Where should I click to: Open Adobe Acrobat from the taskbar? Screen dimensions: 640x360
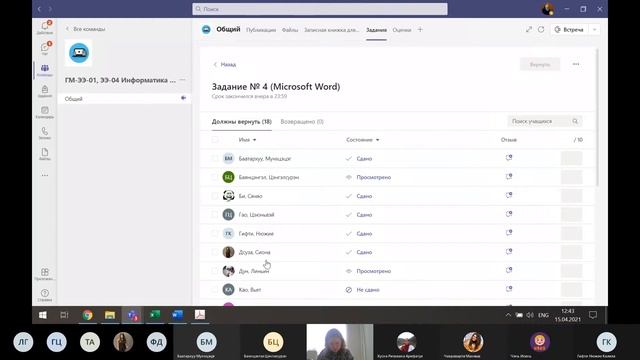[x=200, y=315]
